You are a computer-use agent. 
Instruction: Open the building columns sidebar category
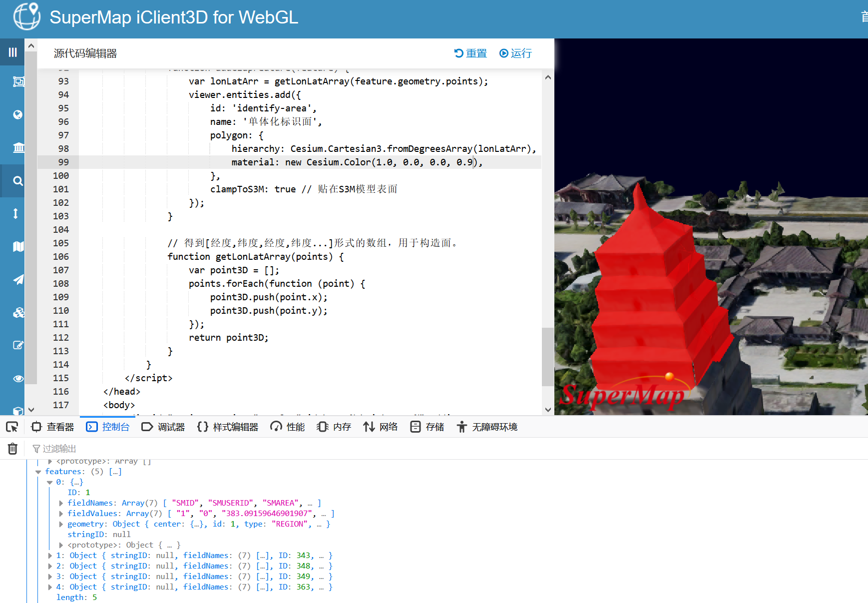[18, 147]
